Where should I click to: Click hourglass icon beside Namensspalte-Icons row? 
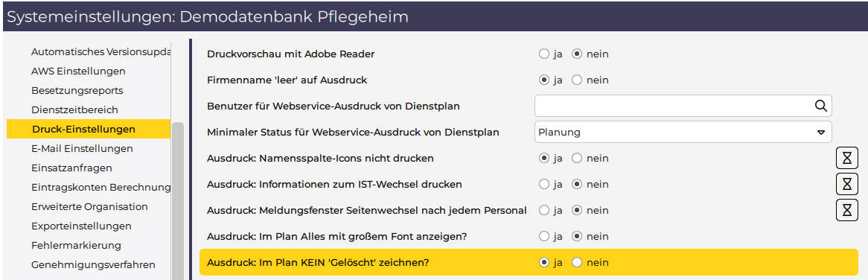pyautogui.click(x=847, y=159)
